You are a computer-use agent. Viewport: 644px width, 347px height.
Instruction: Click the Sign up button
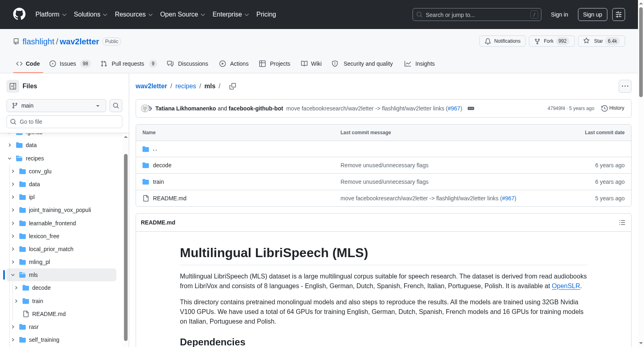point(592,15)
